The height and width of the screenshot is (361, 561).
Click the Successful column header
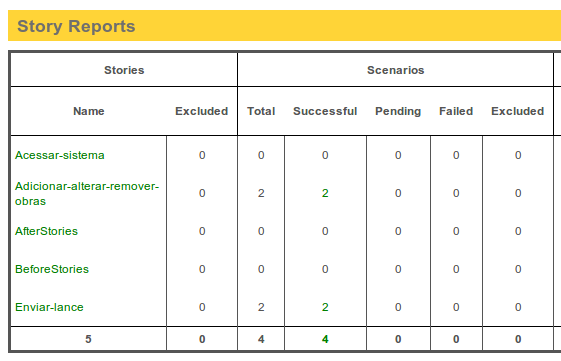click(x=325, y=111)
